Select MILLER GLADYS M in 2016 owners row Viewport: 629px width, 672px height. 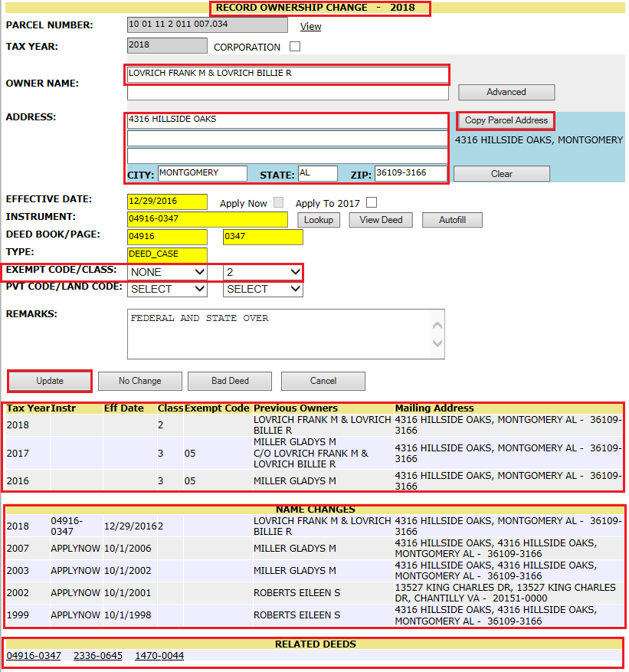(x=295, y=481)
